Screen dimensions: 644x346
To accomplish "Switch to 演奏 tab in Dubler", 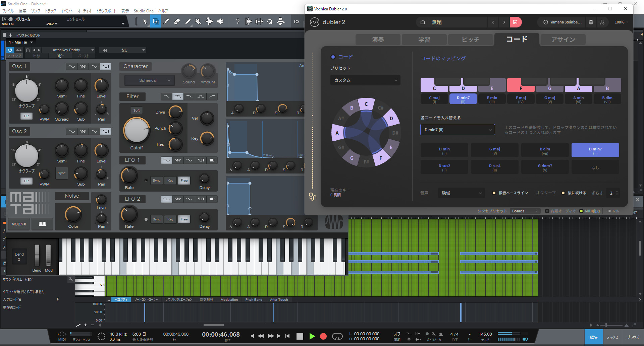I will 378,40.
